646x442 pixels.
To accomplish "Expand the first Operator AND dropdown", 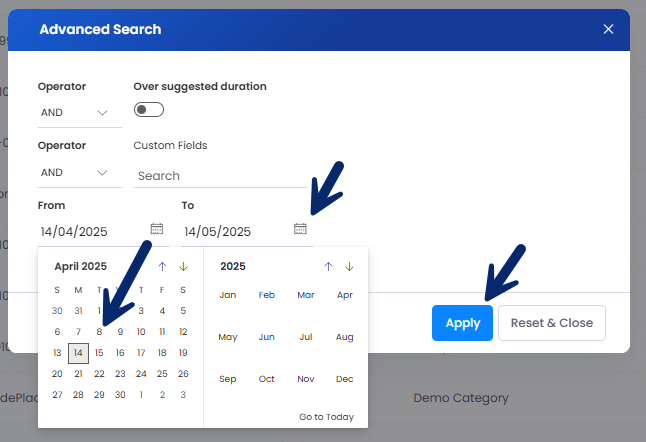I will coord(74,113).
